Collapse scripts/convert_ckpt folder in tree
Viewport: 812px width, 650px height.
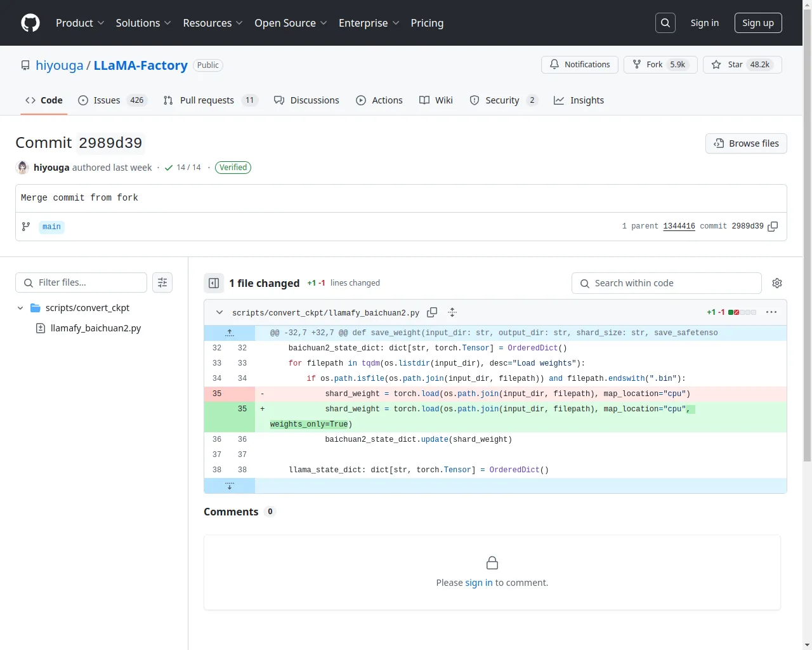point(20,308)
